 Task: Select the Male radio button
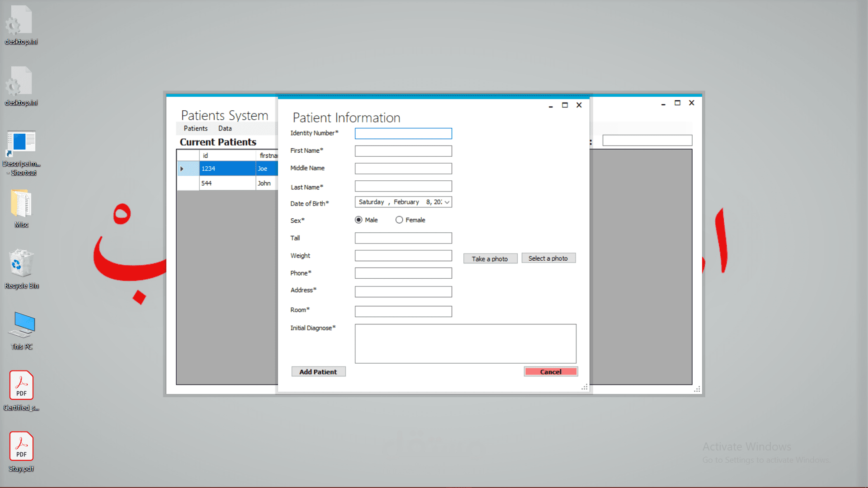(359, 220)
